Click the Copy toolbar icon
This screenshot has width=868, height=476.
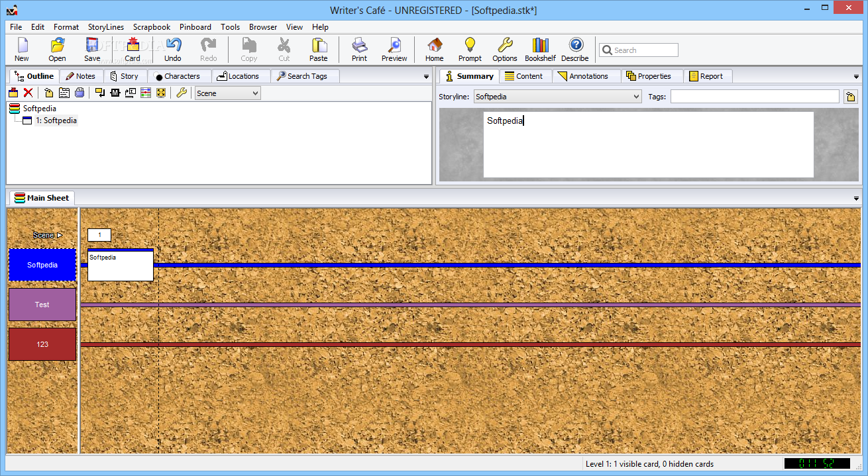(249, 50)
